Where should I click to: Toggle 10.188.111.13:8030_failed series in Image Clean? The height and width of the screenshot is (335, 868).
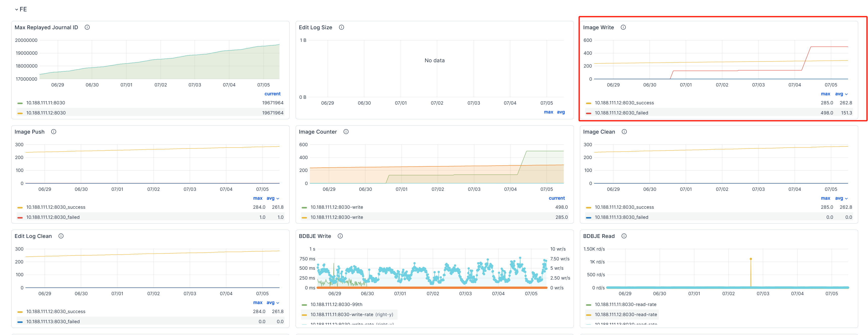[x=621, y=217]
